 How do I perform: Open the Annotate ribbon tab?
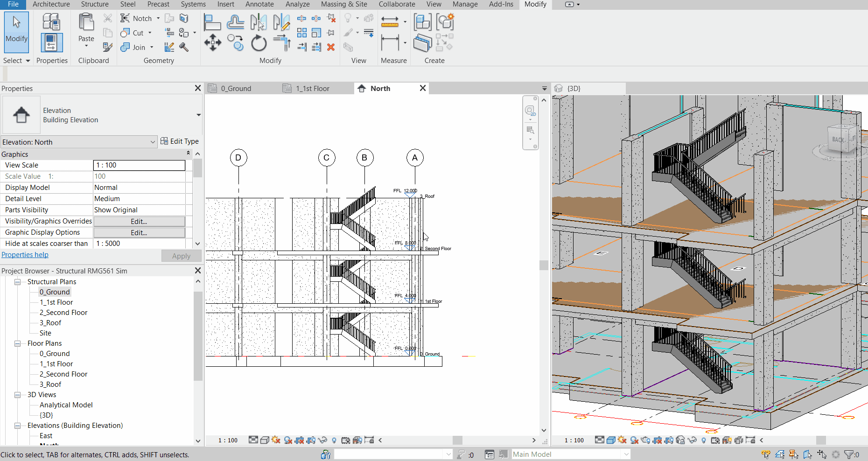259,4
